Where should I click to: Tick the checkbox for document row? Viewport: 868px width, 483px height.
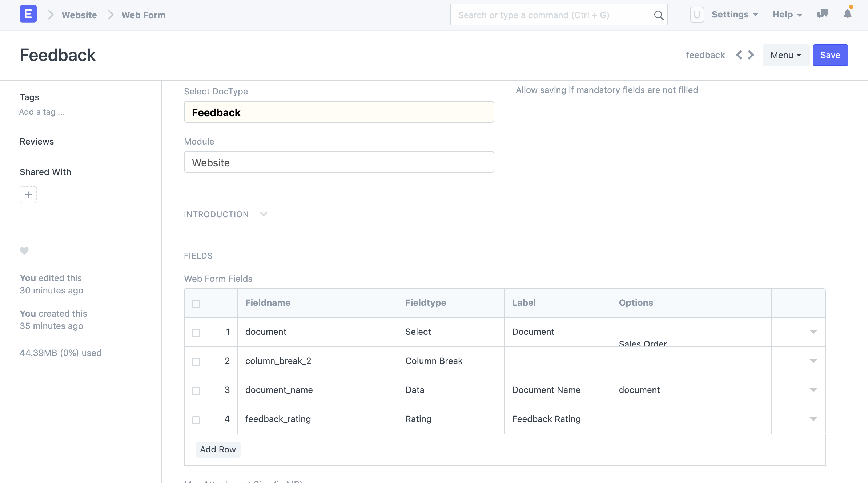[x=196, y=333]
